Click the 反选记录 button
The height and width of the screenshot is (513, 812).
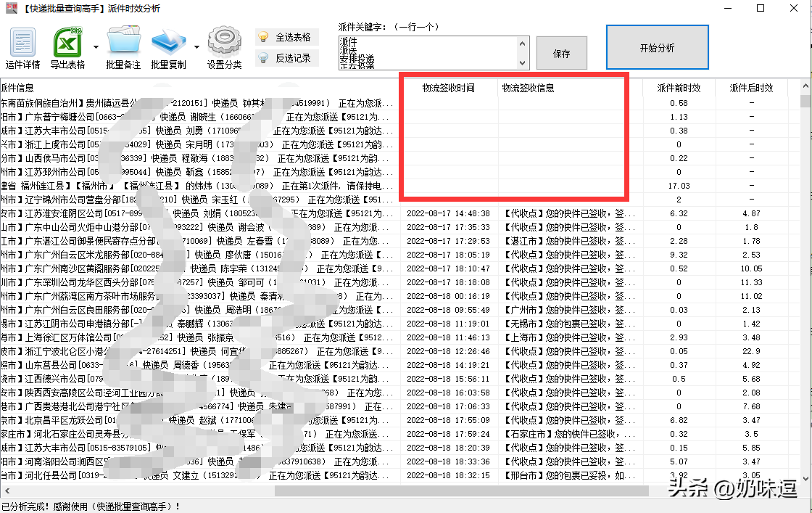287,58
